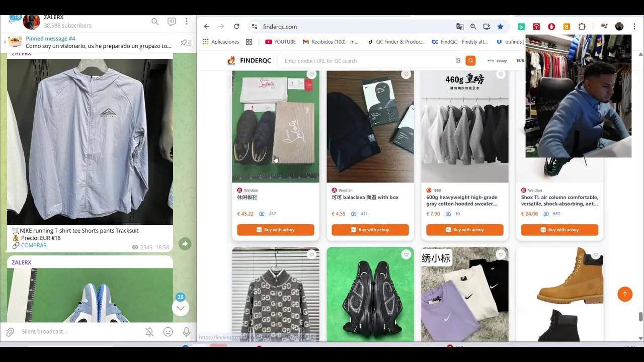Favorite the GG cardigan product

(x=311, y=255)
